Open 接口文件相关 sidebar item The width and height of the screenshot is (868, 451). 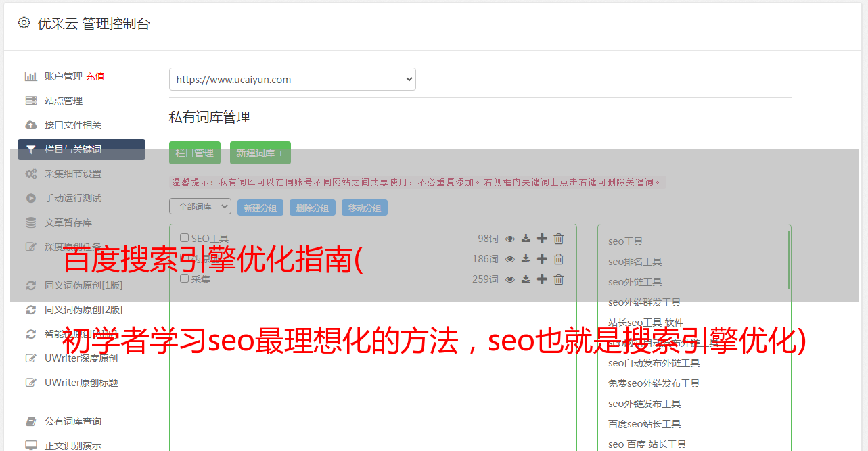73,125
